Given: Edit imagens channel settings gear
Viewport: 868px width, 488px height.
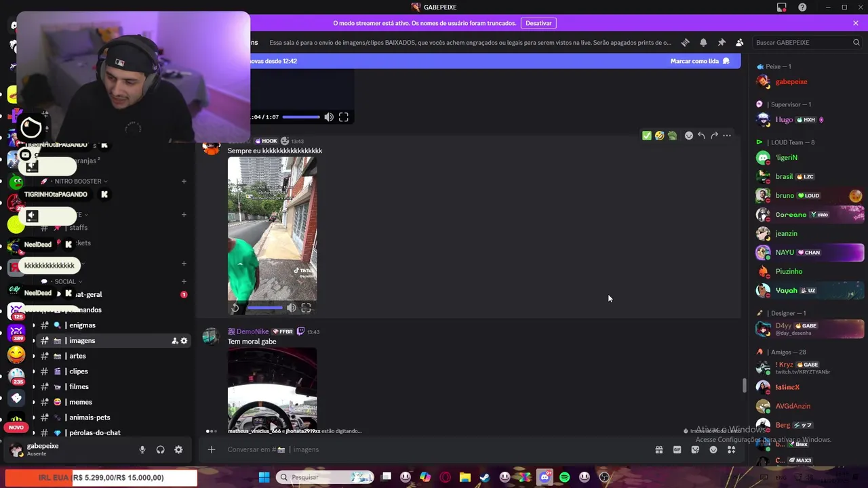Looking at the screenshot, I should [184, 341].
